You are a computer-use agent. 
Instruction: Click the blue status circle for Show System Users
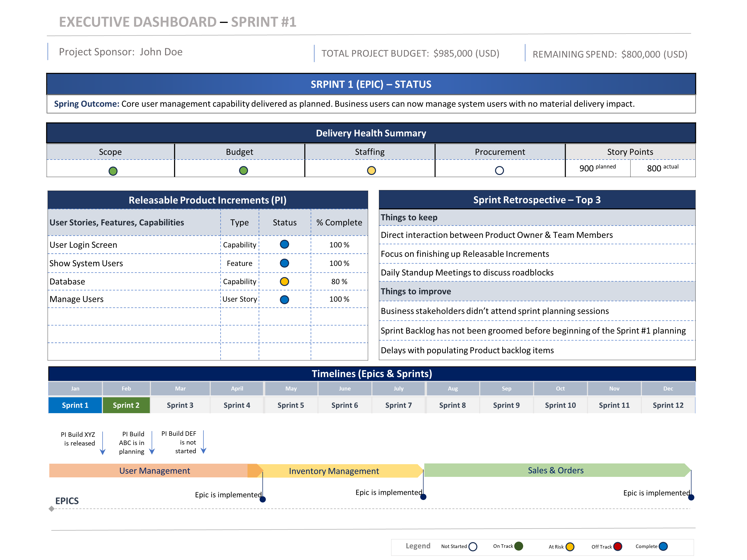tap(285, 263)
